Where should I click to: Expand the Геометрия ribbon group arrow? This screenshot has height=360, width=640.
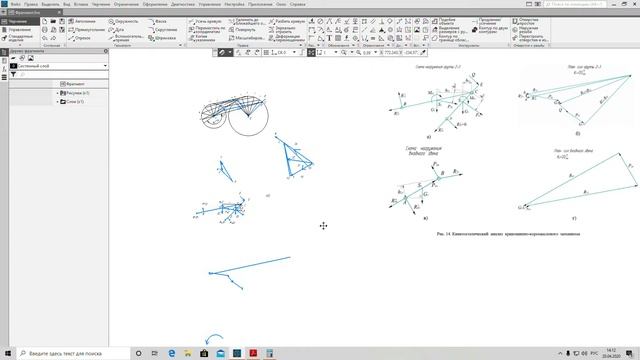[x=180, y=45]
